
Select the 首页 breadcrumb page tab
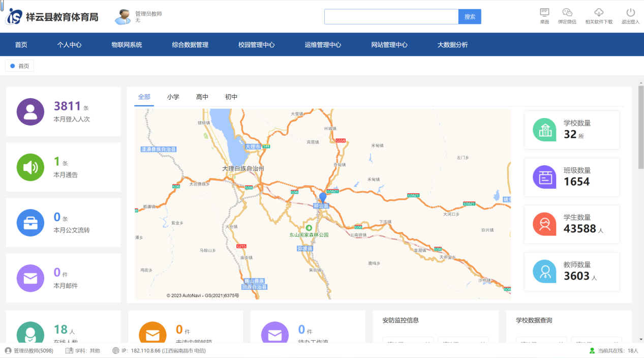(x=19, y=66)
